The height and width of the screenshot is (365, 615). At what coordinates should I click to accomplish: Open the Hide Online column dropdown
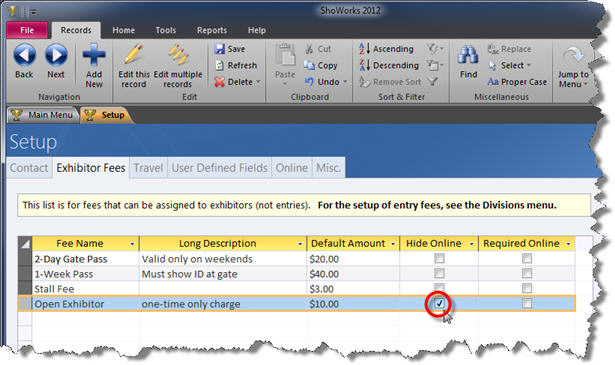pos(472,244)
